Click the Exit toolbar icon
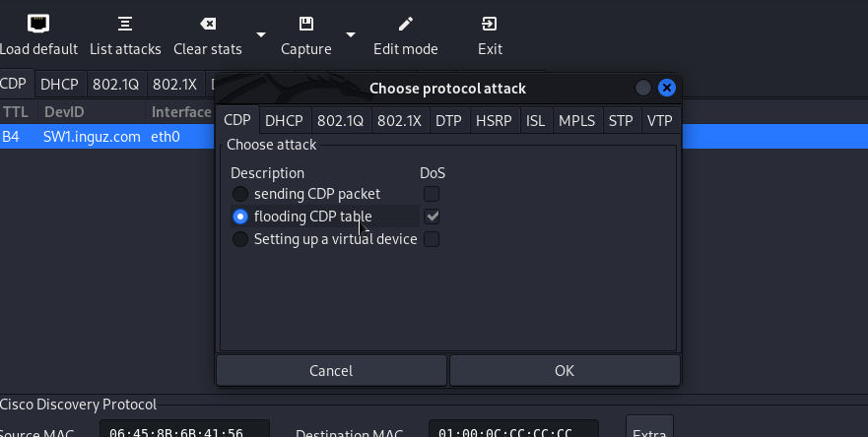Viewport: 868px width, 437px height. 490,24
